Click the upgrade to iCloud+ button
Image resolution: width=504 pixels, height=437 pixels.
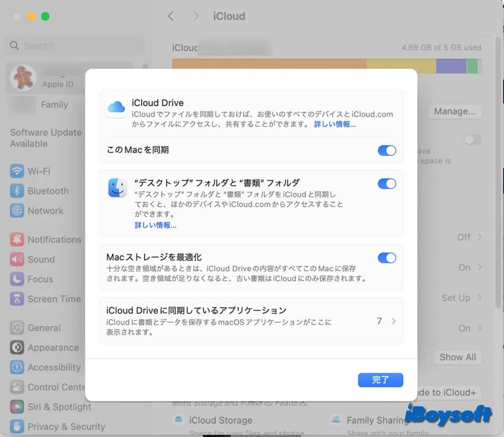[449, 393]
